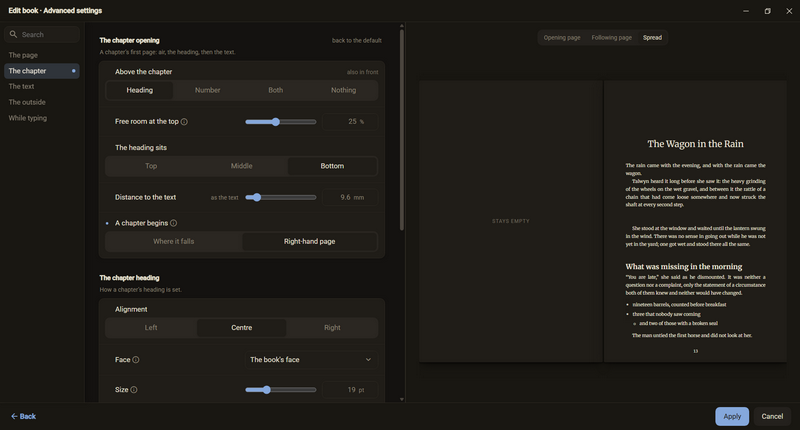Align chapter heading Right
Screen dimensions: 800x430
point(332,327)
